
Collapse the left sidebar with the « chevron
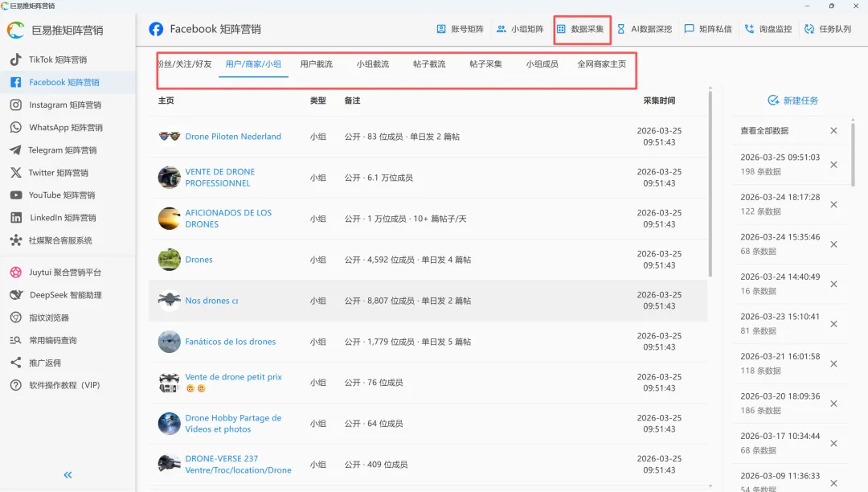pos(68,474)
